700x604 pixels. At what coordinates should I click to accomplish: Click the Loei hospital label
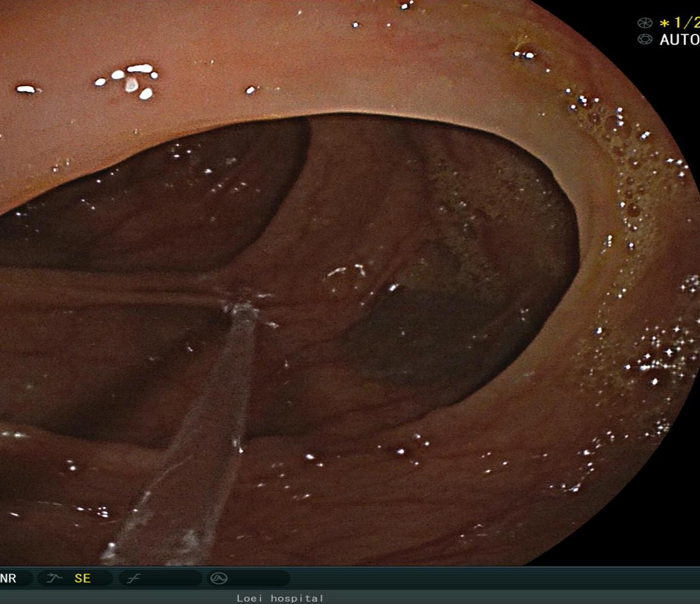point(280,598)
